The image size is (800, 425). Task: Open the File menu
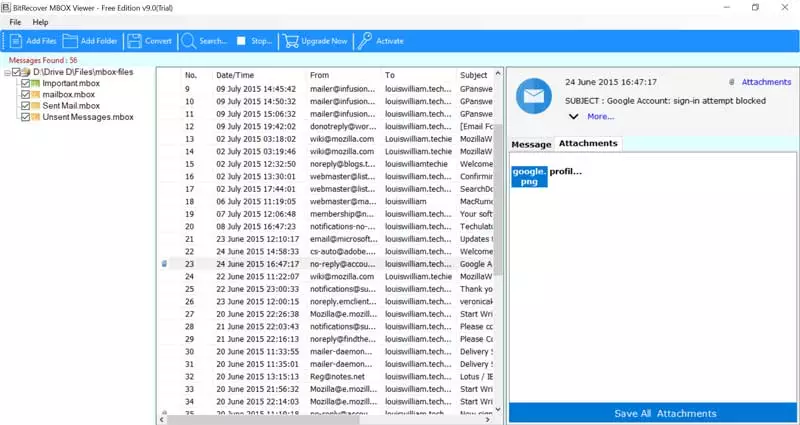15,22
